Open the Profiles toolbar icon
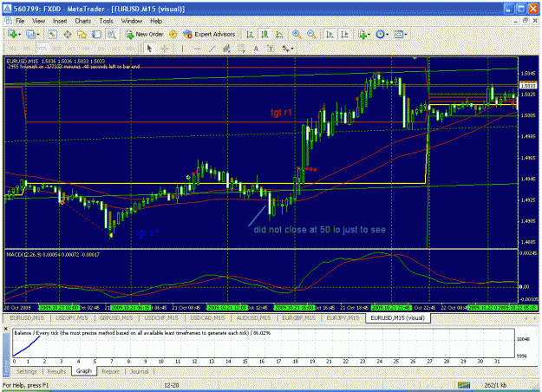Image resolution: width=542 pixels, height=392 pixels. click(x=30, y=34)
